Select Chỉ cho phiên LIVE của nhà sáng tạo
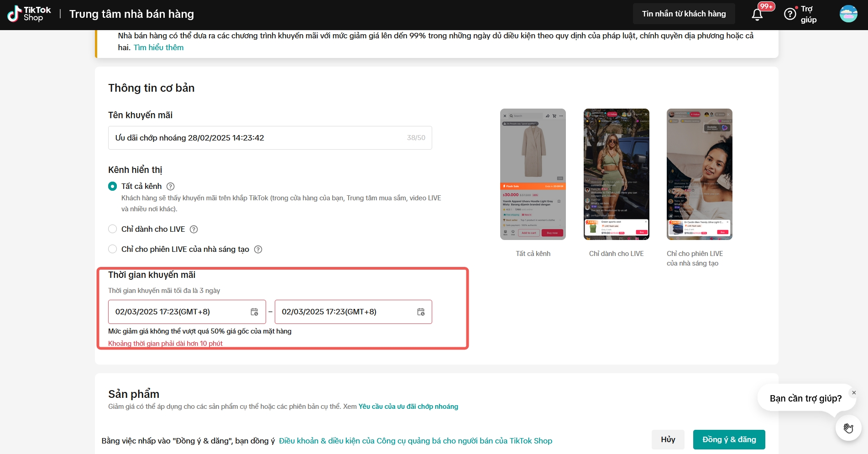The height and width of the screenshot is (454, 868). coord(113,249)
